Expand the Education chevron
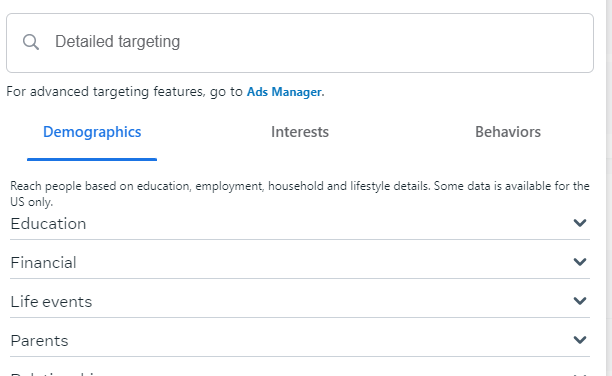The height and width of the screenshot is (376, 612). click(580, 223)
